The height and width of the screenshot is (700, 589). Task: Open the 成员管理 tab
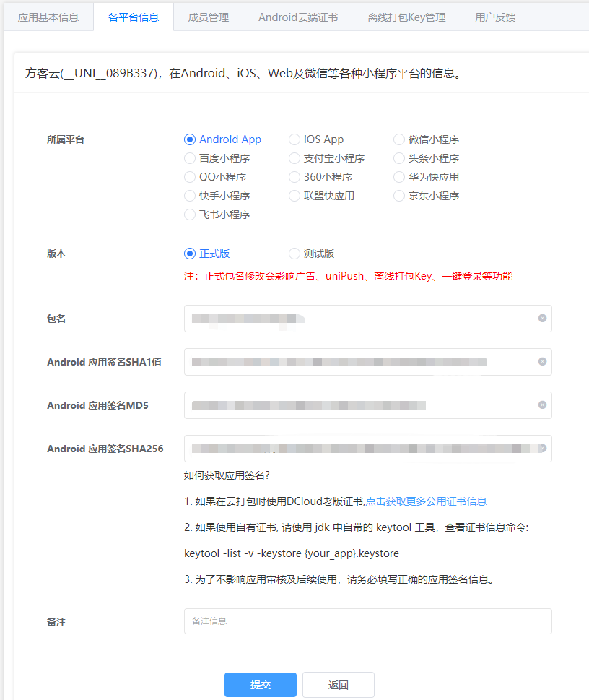tap(209, 17)
